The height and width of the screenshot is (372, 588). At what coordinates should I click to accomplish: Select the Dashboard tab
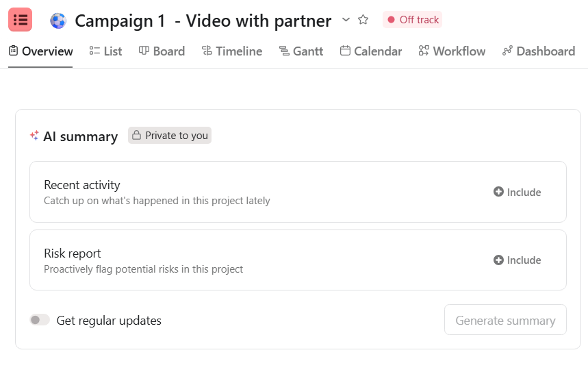(538, 51)
